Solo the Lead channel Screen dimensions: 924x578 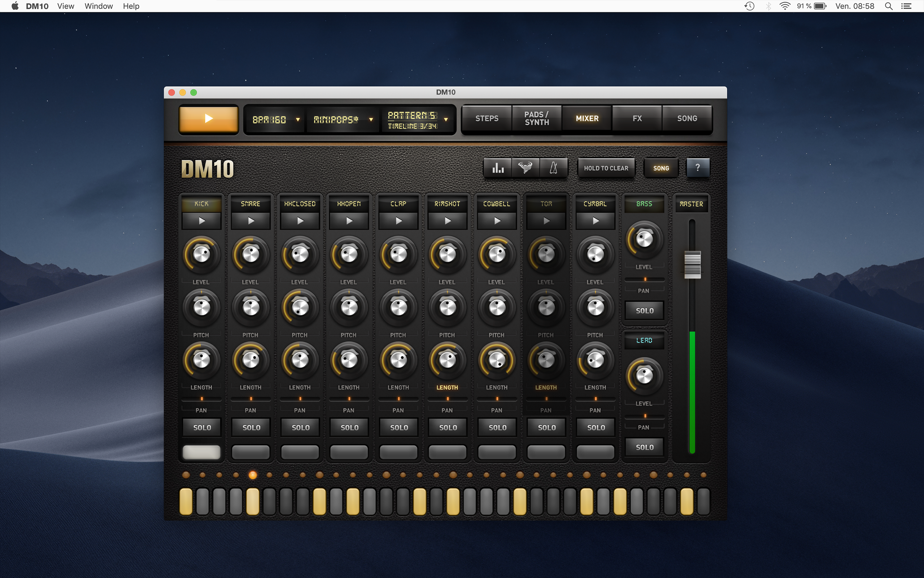645,447
